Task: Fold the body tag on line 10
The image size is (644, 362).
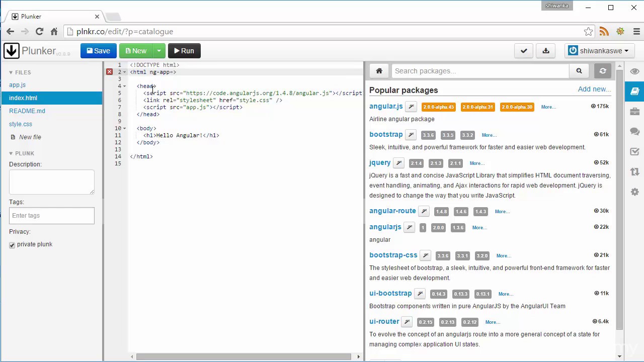Action: tap(124, 128)
